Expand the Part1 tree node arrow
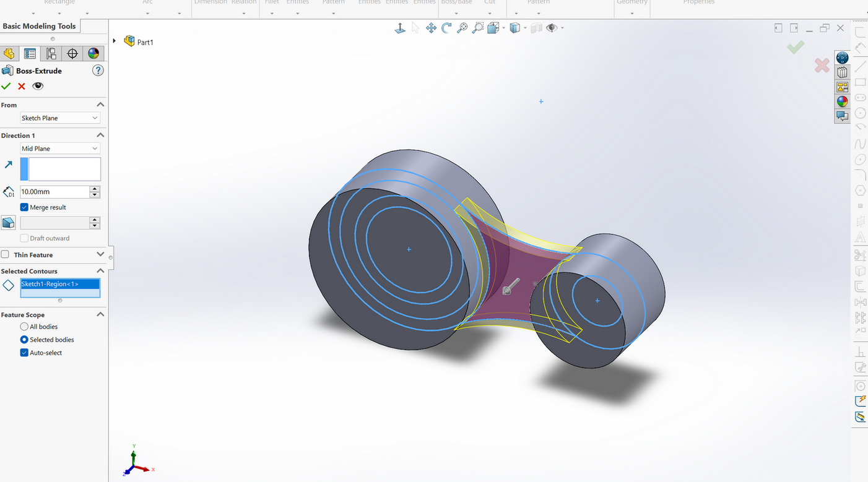 click(115, 41)
